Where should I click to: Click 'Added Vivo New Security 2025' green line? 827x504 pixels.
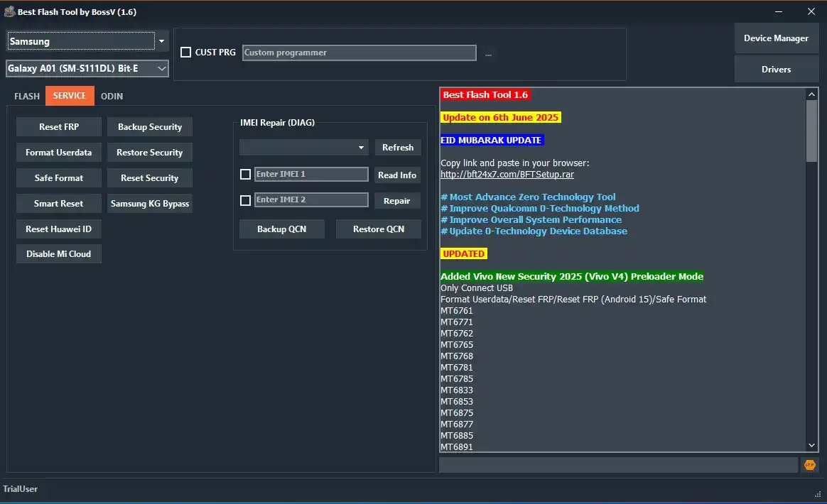pyautogui.click(x=572, y=277)
